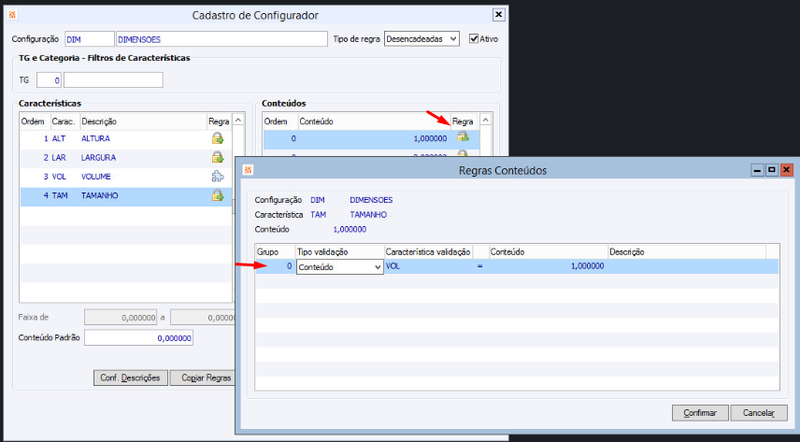This screenshot has width=800, height=442.
Task: Open the Tipo validação Conteúdo dropdown
Action: [x=340, y=267]
